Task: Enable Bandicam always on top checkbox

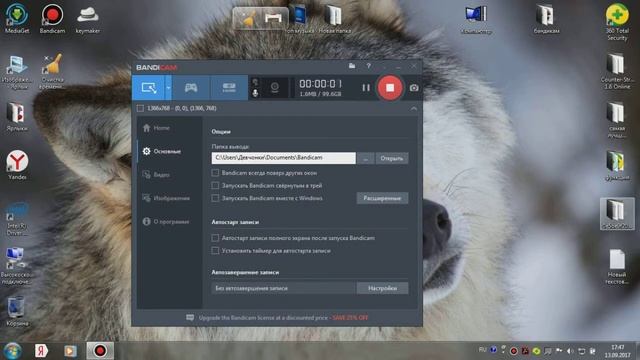Action: (215, 173)
